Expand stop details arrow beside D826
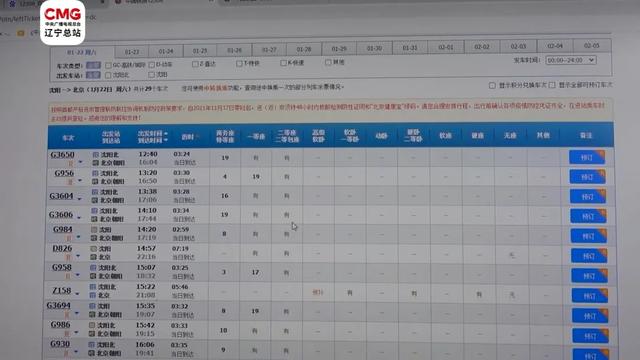The image size is (640, 360). [x=78, y=256]
